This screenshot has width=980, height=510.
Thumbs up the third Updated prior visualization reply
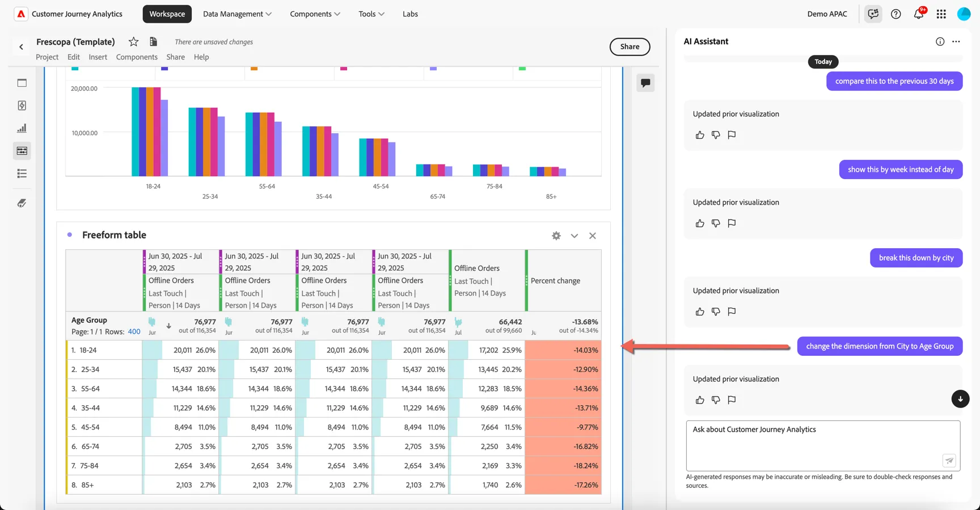pyautogui.click(x=700, y=312)
